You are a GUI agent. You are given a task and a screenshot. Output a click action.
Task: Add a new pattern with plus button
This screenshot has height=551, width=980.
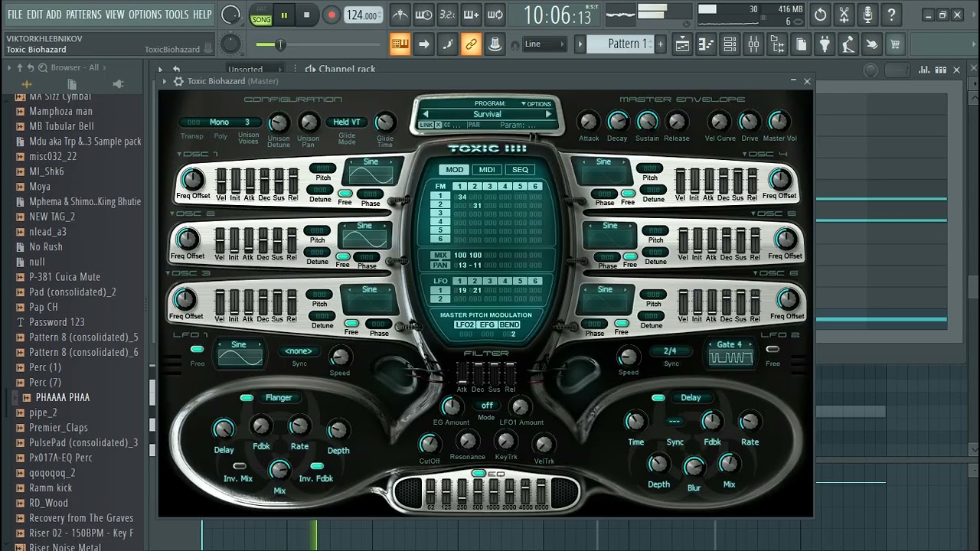[x=660, y=44]
